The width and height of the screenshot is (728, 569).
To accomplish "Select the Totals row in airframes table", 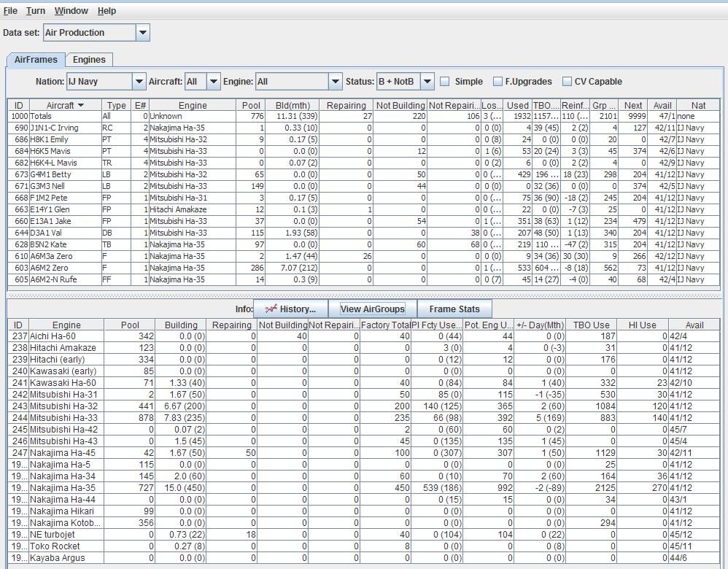I will click(x=363, y=116).
